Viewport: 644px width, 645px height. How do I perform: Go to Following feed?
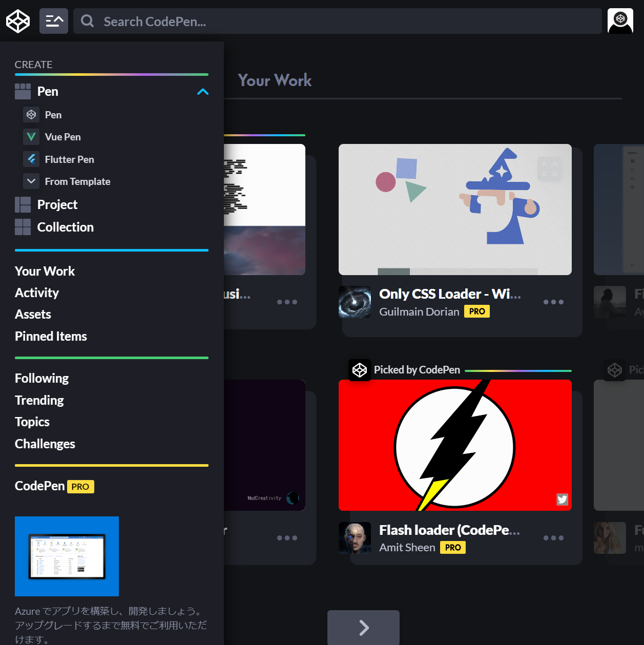41,378
